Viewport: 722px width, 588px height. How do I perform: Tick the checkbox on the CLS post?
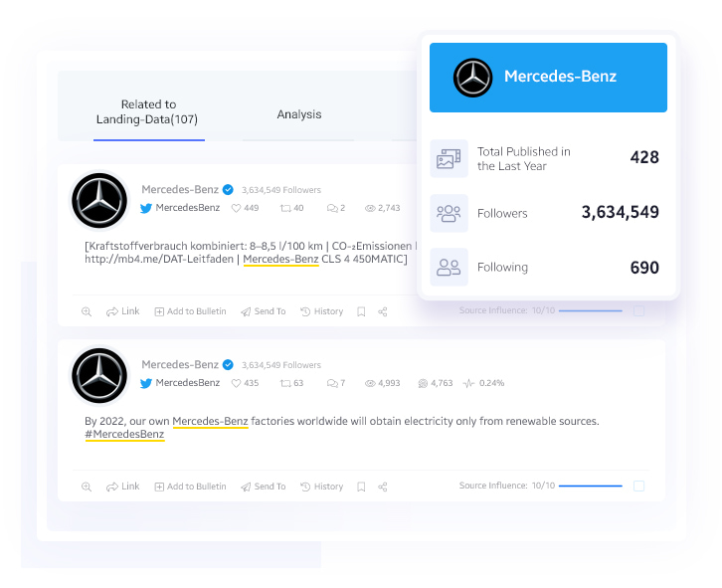[638, 310]
